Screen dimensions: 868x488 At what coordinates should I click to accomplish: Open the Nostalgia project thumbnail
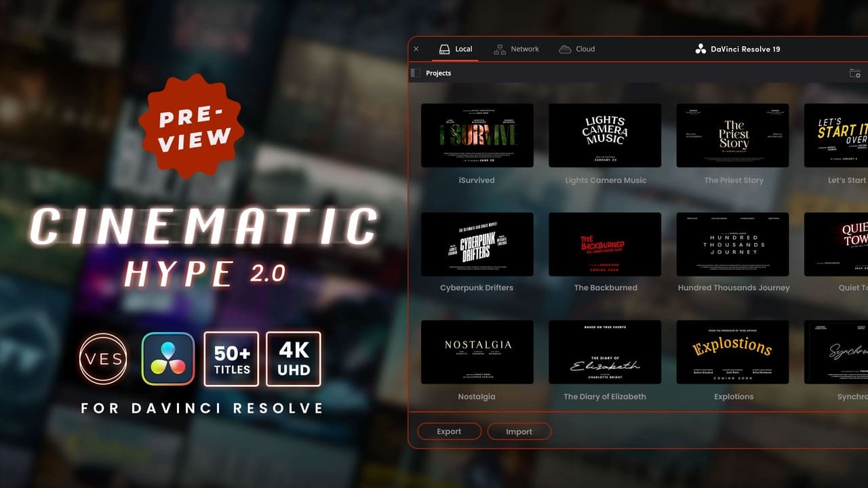(x=477, y=352)
